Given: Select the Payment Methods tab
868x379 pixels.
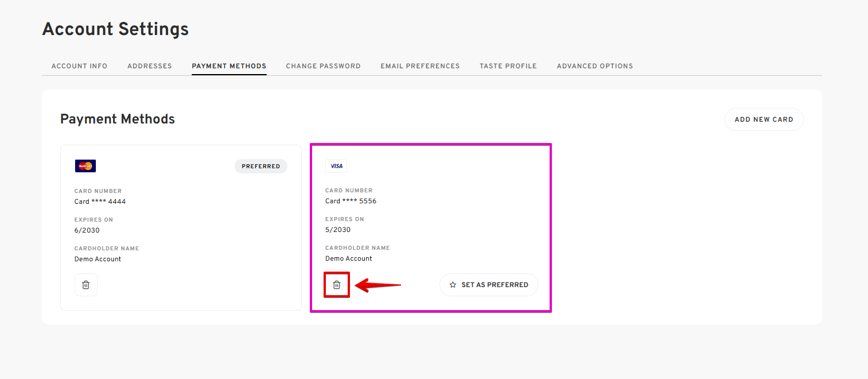Looking at the screenshot, I should pos(229,66).
